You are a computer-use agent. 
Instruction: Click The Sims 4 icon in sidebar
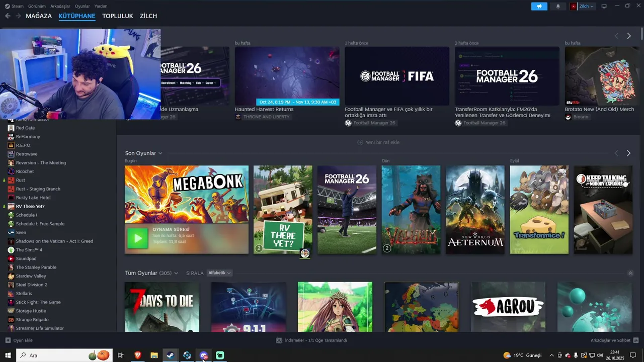(11, 250)
